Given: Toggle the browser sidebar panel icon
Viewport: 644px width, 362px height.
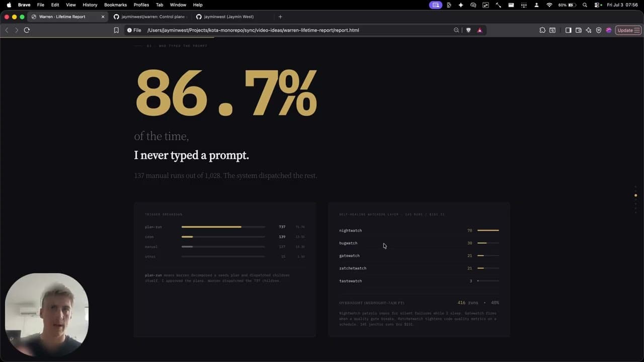Looking at the screenshot, I should (x=568, y=30).
